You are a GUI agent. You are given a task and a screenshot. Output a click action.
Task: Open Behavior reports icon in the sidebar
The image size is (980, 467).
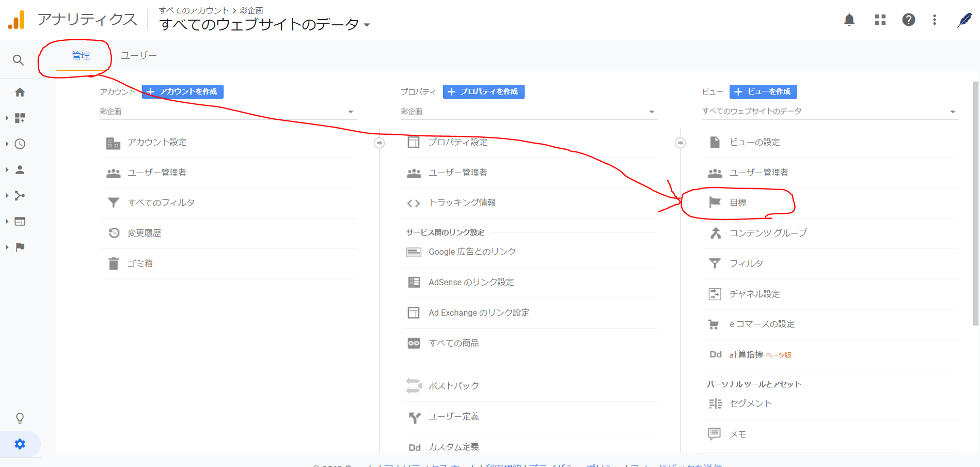[20, 221]
